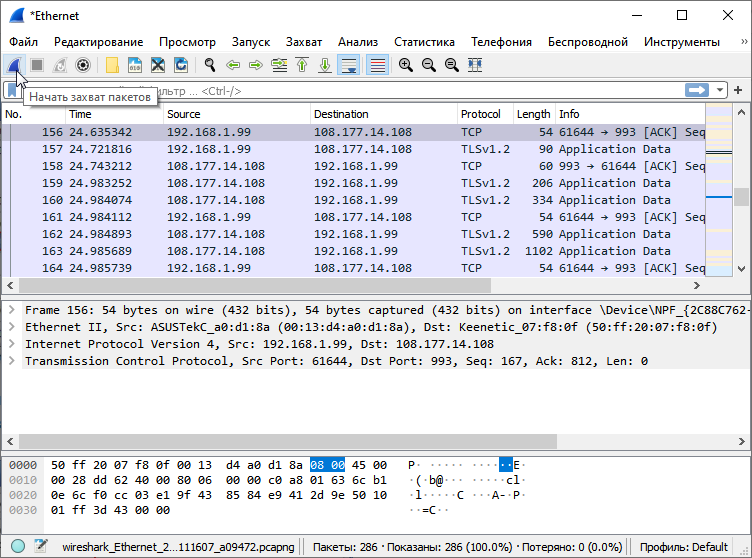Open the Анализ menu
Screen dimensions: 752x558
[x=357, y=42]
